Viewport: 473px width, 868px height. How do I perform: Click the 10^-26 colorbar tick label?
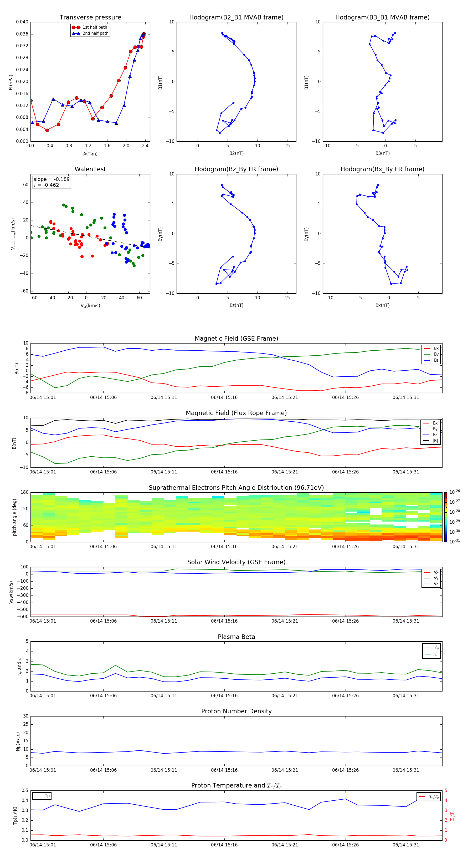tap(455, 492)
